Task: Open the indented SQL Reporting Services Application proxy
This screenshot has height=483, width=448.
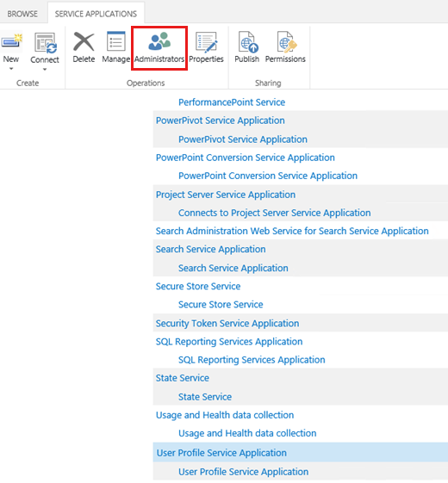Action: coord(252,360)
